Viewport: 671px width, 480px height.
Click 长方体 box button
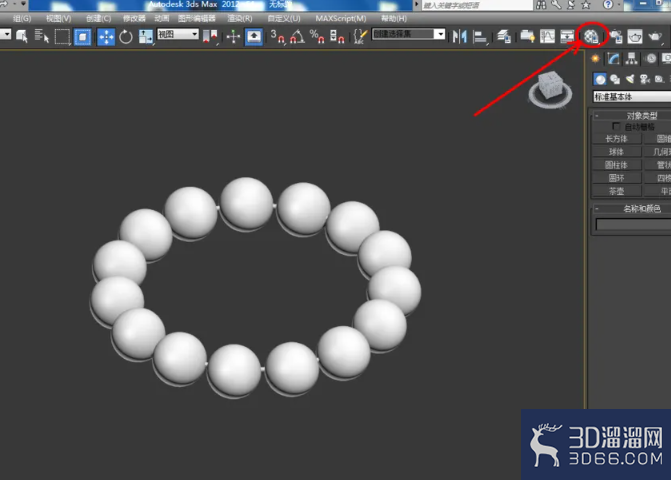pos(617,139)
